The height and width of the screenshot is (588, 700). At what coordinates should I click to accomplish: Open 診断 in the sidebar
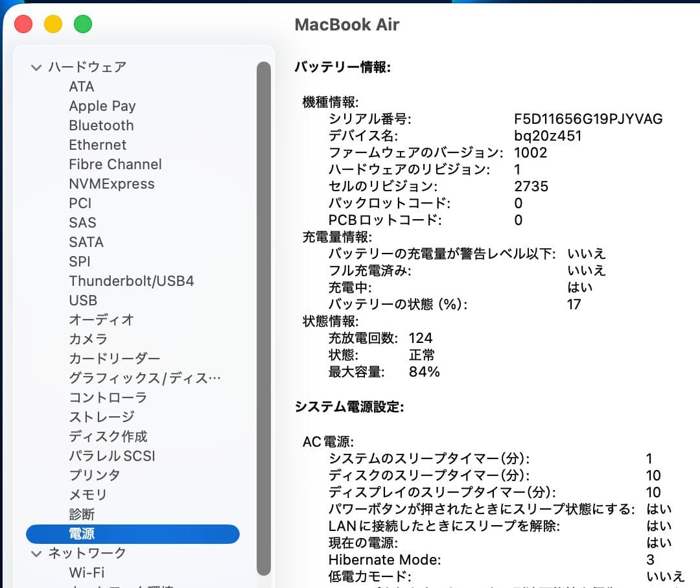point(82,514)
